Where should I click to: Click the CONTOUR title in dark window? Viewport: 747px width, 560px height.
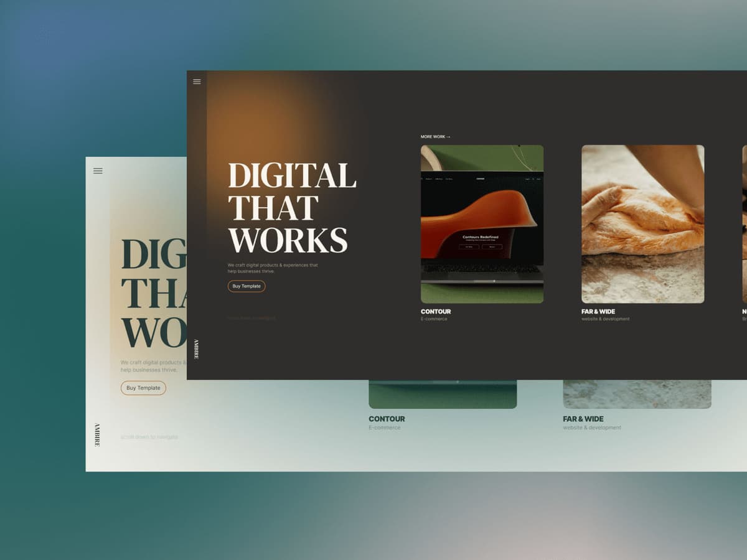436,312
